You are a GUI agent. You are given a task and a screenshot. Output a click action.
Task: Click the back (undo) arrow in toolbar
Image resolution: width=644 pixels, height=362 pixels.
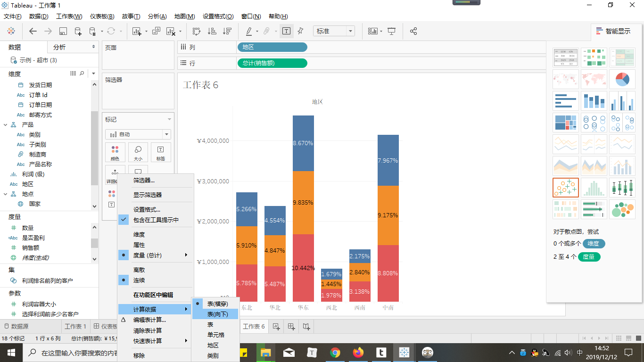[x=33, y=31]
